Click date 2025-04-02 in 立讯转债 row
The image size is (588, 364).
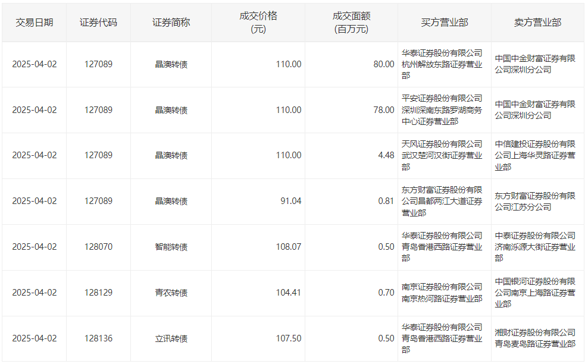(x=35, y=338)
